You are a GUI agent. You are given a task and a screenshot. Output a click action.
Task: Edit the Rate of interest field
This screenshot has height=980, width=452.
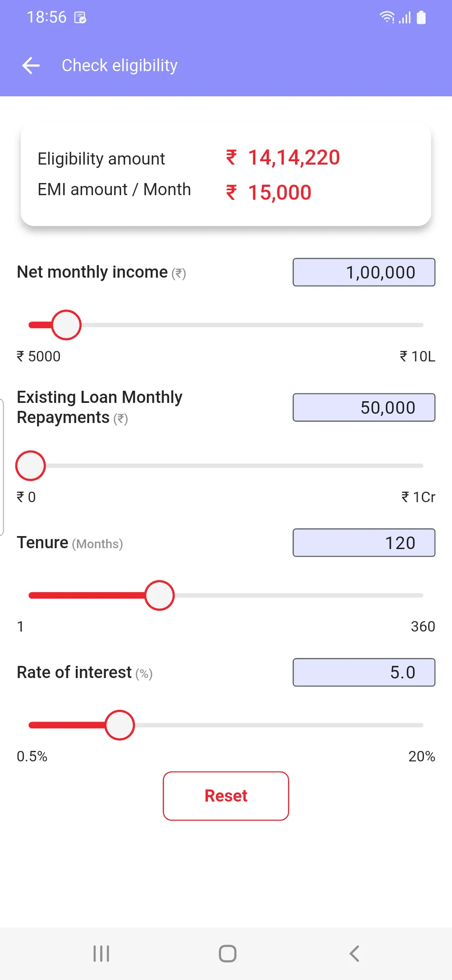click(x=364, y=672)
